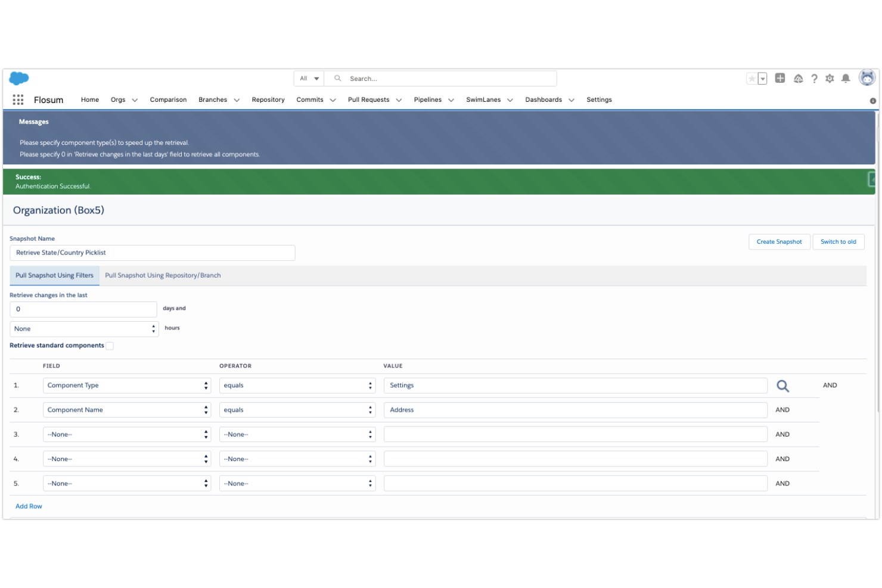The width and height of the screenshot is (882, 588).
Task: Click the Setup gear icon
Action: (830, 78)
